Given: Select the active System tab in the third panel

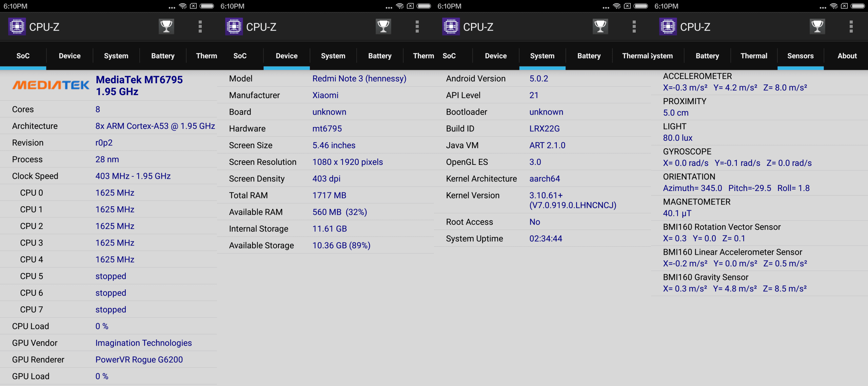Looking at the screenshot, I should pos(542,56).
